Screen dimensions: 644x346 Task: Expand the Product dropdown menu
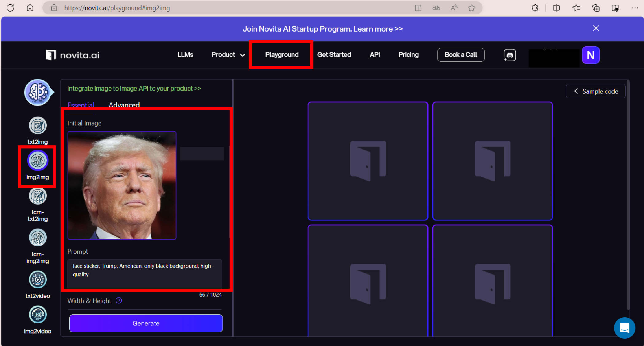228,55
